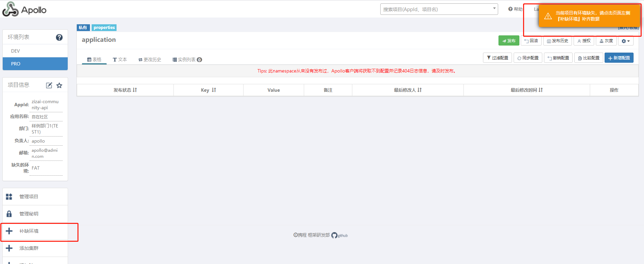Screen dimensions: 644x264
Task: Click the Value column header
Action: click(x=273, y=90)
